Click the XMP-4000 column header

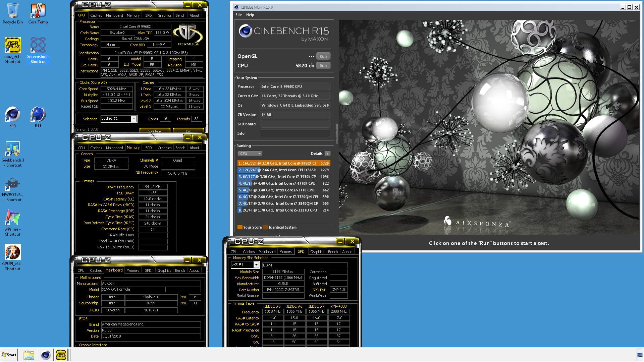click(x=338, y=306)
